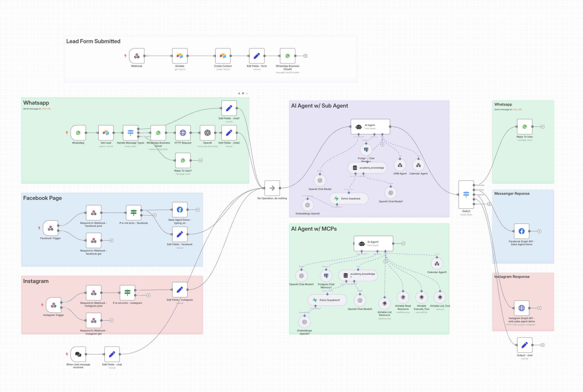Open the Demo Supabase vector store node
This screenshot has width=583, height=392.
tap(349, 199)
